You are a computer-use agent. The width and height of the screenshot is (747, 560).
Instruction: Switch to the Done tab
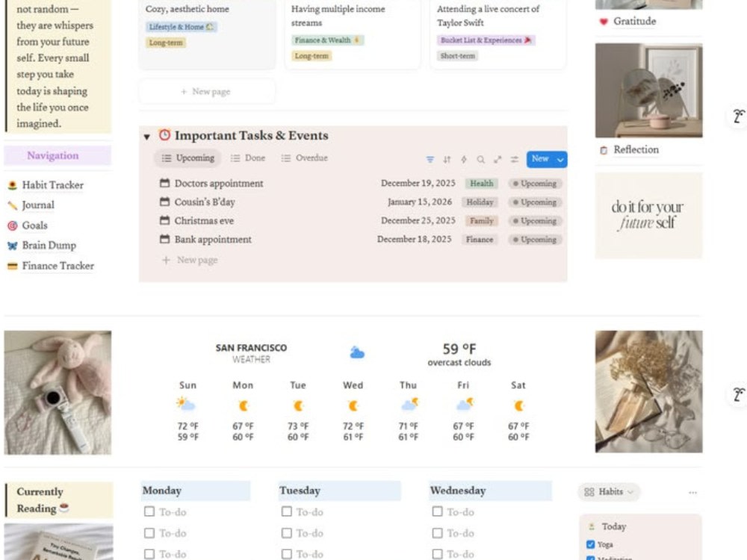point(248,158)
